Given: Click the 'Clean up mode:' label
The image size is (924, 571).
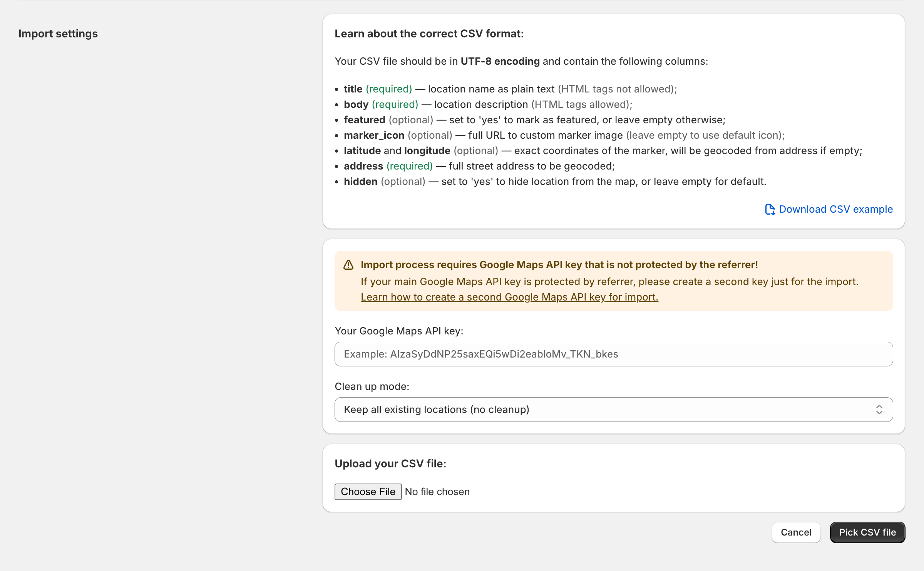Looking at the screenshot, I should tap(372, 386).
